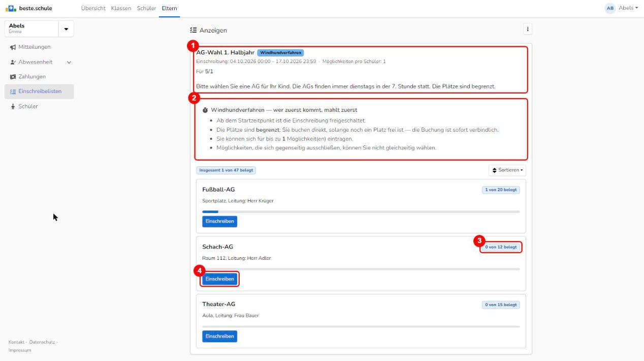Switch to the Übersicht tab

click(x=93, y=8)
